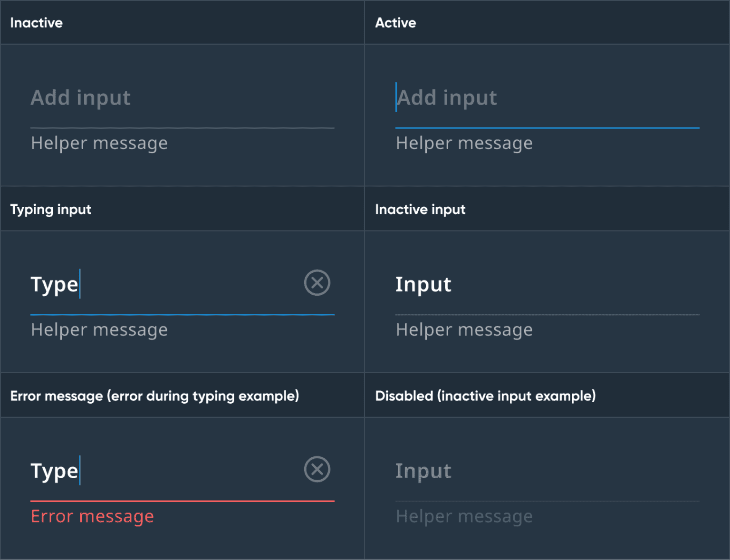Screen dimensions: 730x560
Task: Click the red 'Error message' text
Action: 92,516
